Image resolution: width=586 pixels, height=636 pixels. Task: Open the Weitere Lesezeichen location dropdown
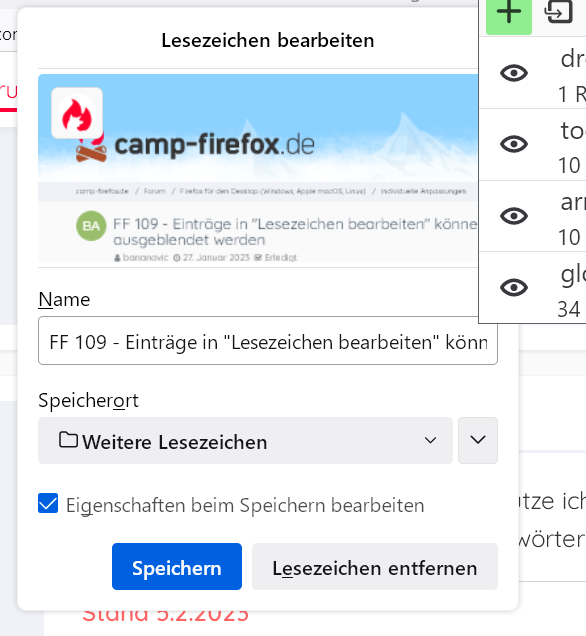tap(245, 440)
